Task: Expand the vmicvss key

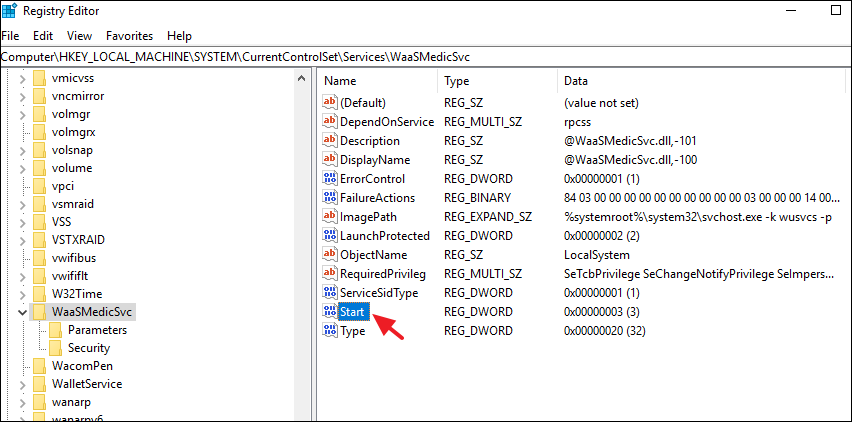Action: pyautogui.click(x=22, y=78)
